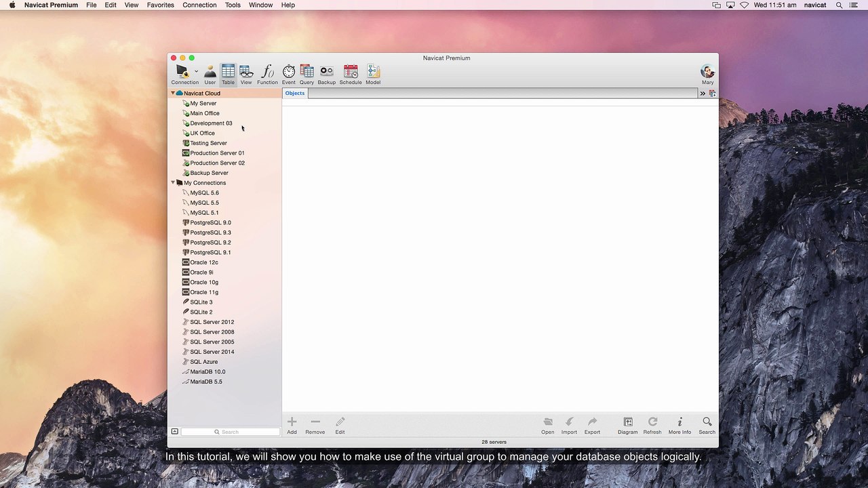Image resolution: width=868 pixels, height=488 pixels.
Task: Open the Model toolbar icon
Action: (x=373, y=74)
